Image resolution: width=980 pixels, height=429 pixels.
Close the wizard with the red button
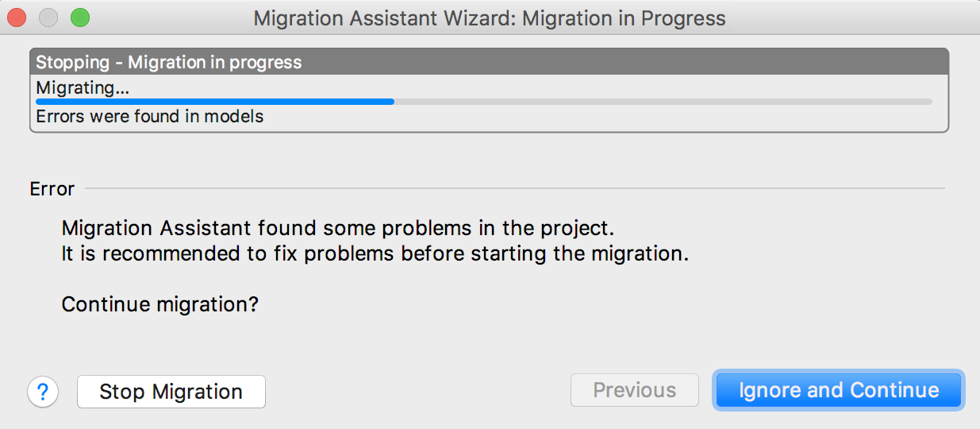(x=17, y=17)
